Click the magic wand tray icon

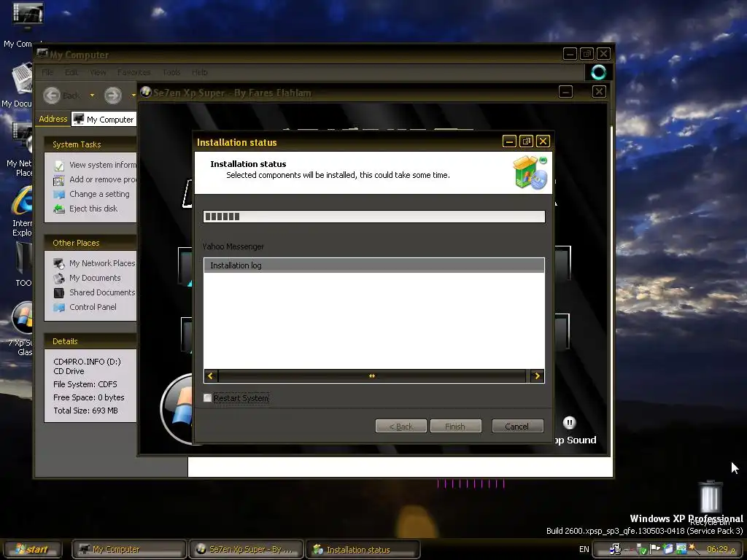[x=694, y=549]
